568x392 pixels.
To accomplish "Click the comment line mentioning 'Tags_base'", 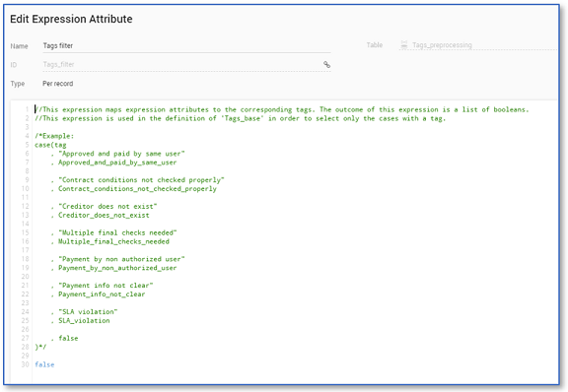I will [x=241, y=119].
